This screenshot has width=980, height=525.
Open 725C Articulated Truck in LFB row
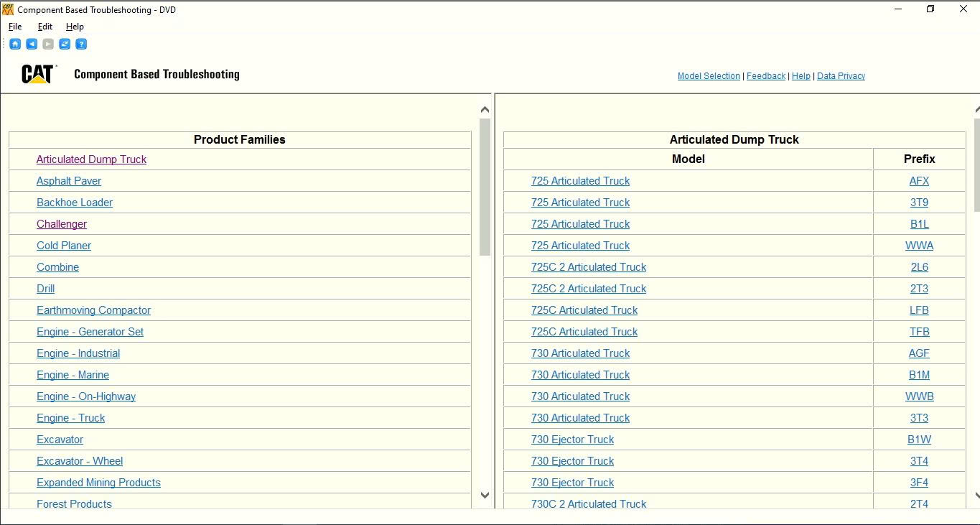point(584,310)
